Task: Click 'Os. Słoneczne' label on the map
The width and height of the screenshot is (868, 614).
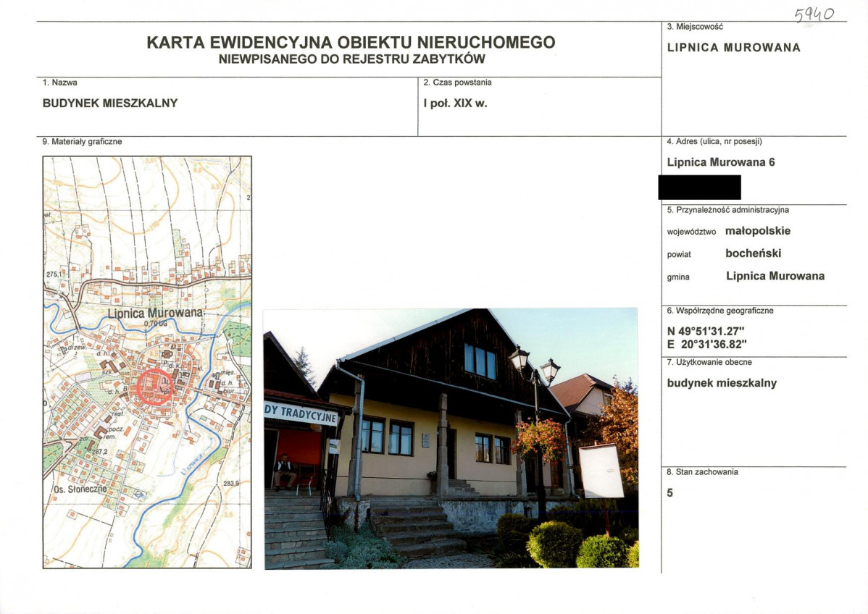Action: pyautogui.click(x=81, y=489)
